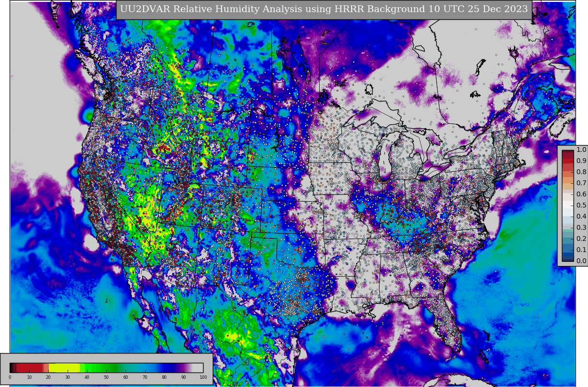Click the '0.1' label on right colorbar
Viewport: 588px width, 387px height.
[x=581, y=250]
